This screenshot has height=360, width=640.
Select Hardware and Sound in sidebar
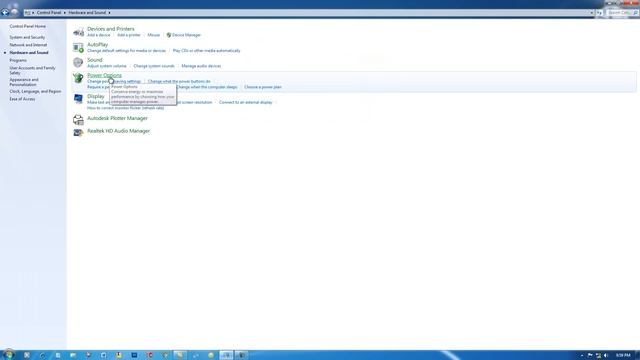pos(29,53)
